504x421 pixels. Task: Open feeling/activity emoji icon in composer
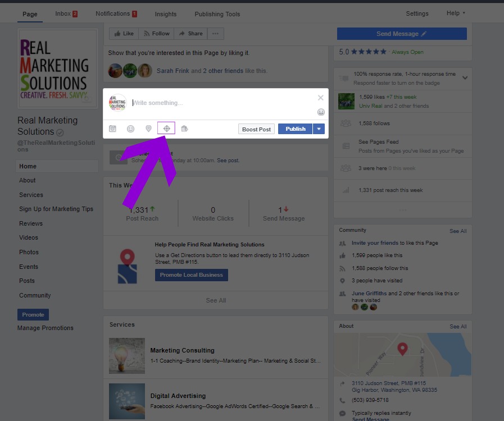tap(130, 129)
